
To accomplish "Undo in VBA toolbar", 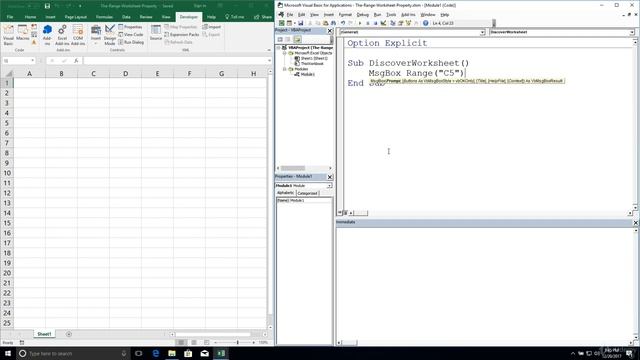I will [343, 23].
